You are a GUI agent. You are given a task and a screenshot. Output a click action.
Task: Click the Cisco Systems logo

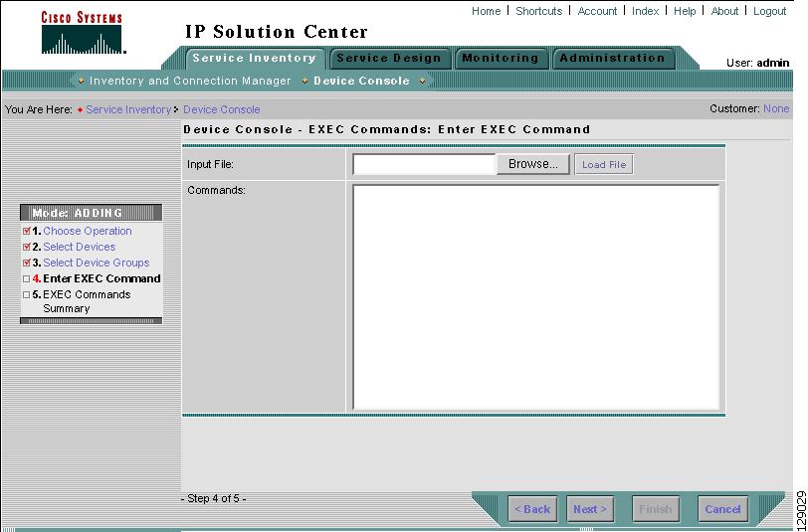82,33
